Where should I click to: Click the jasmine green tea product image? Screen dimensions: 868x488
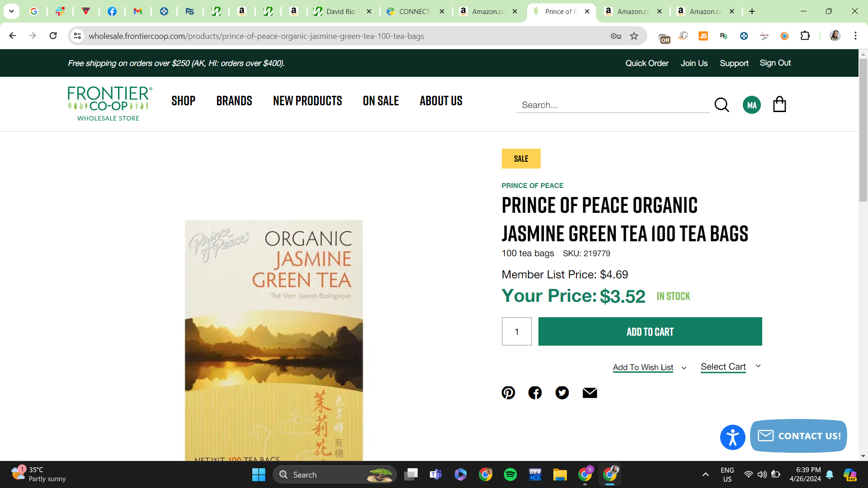[274, 340]
